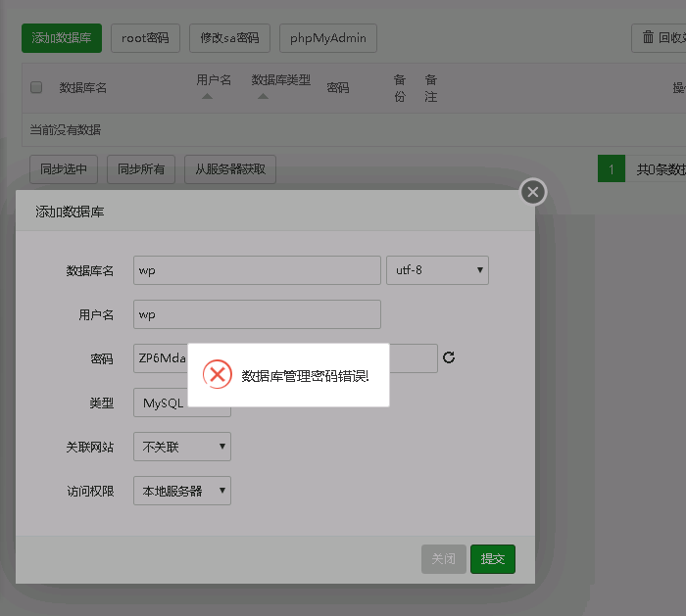686x616 pixels.
Task: Open the utf-8 charset dropdown
Action: (x=437, y=270)
